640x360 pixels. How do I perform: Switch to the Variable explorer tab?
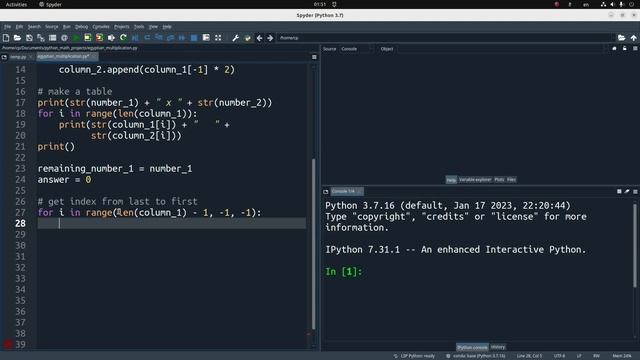[475, 180]
